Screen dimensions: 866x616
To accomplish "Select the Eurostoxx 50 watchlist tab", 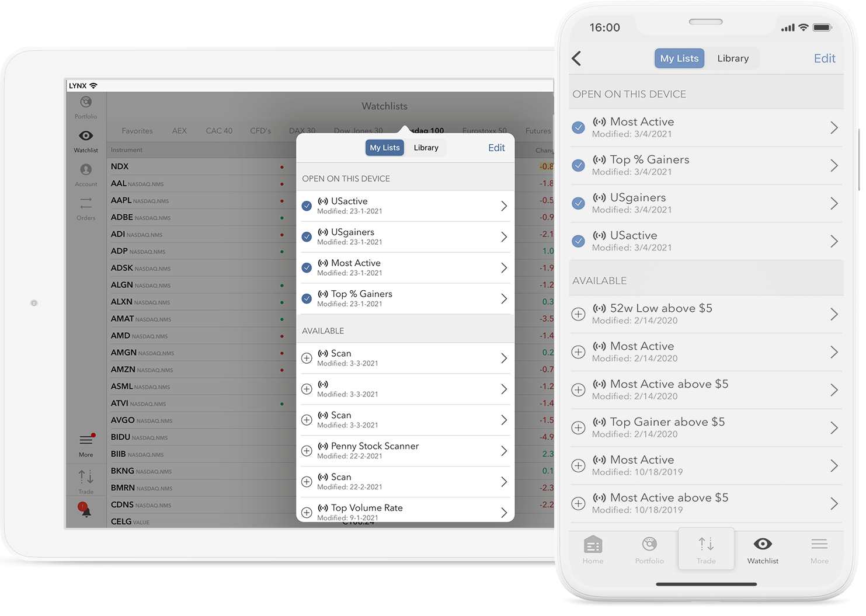I will tap(484, 131).
